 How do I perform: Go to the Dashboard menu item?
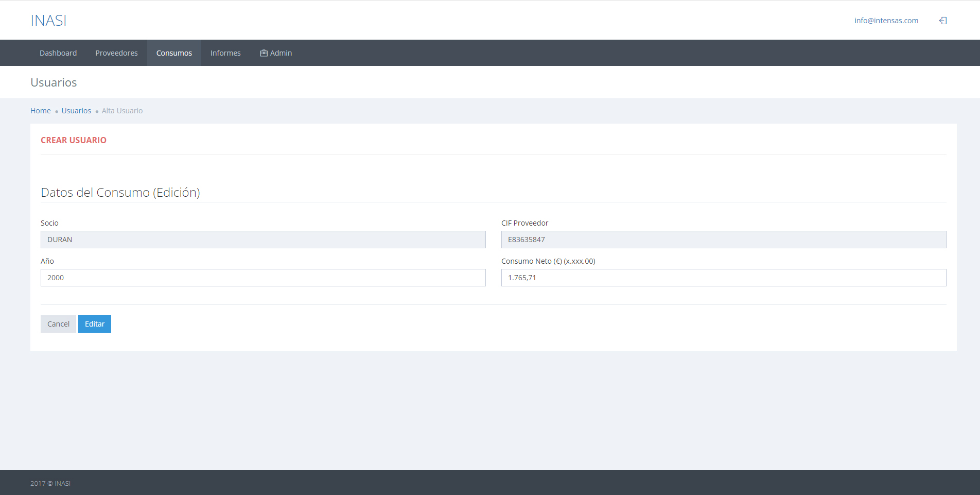58,53
